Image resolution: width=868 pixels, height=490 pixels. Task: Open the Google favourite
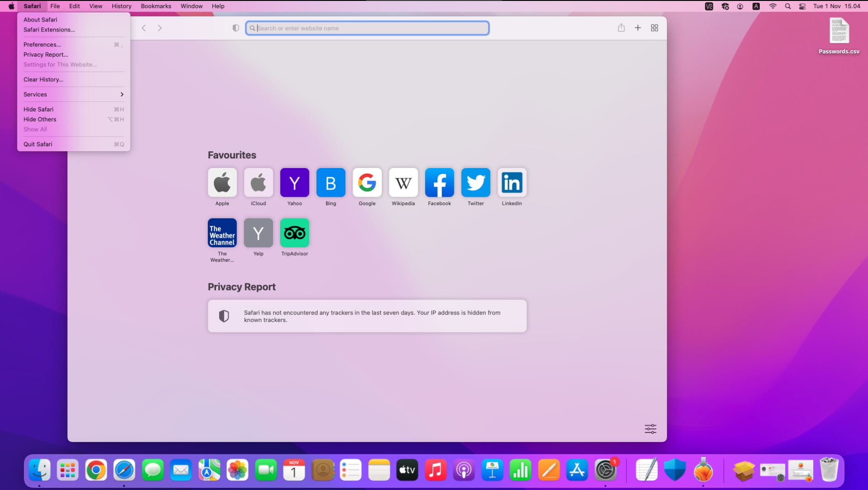coord(367,183)
